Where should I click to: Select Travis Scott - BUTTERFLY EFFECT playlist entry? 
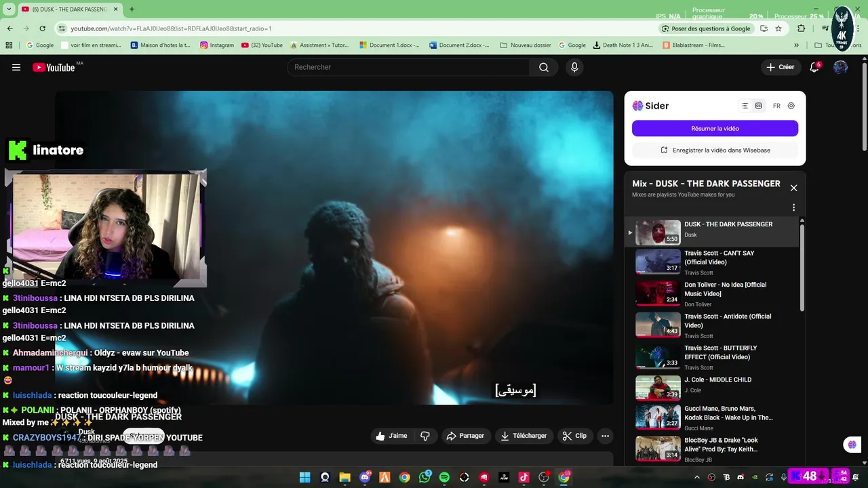[x=712, y=357]
